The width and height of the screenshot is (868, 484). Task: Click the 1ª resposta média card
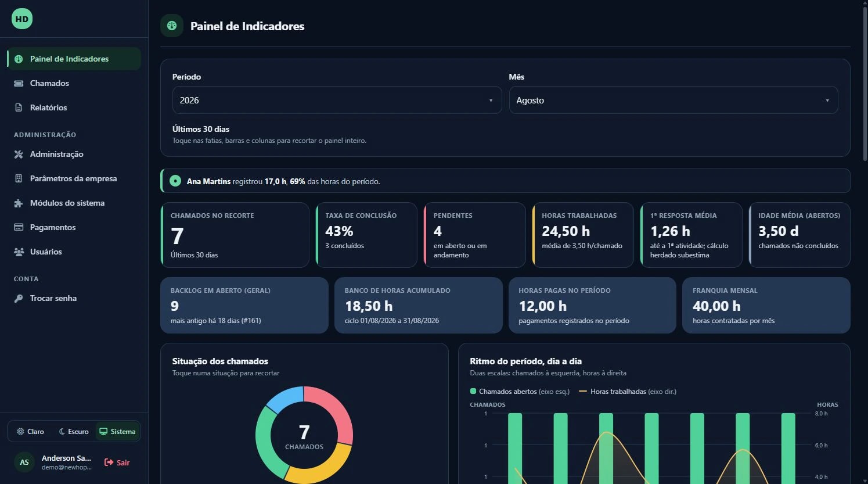pos(691,235)
